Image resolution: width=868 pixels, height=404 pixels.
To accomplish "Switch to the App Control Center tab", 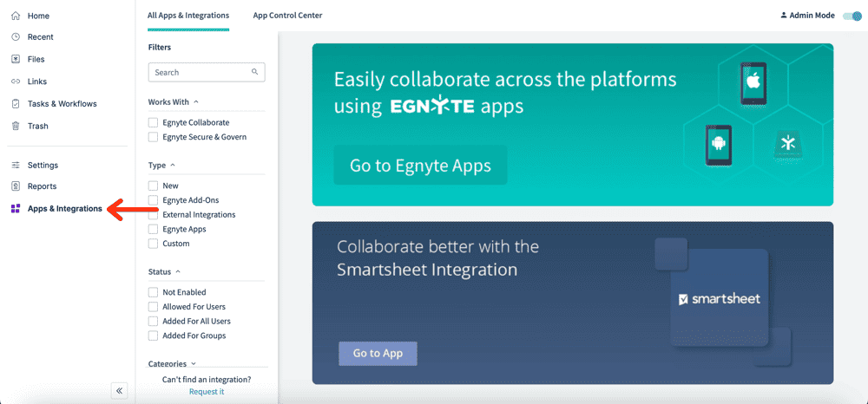I will click(287, 16).
